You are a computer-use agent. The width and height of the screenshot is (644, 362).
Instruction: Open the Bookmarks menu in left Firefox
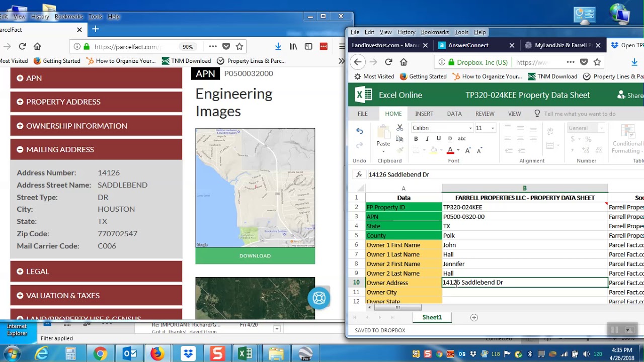coord(68,17)
